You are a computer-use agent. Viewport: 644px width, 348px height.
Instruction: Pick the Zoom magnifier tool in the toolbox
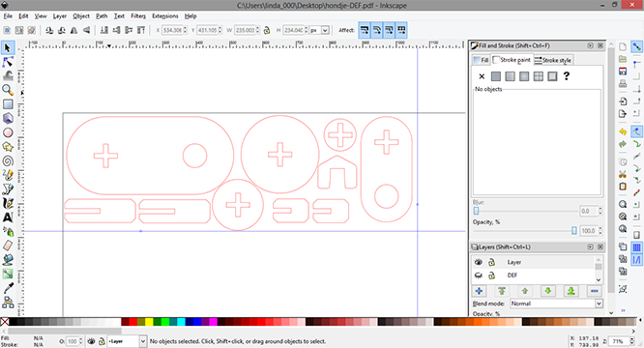[8, 90]
